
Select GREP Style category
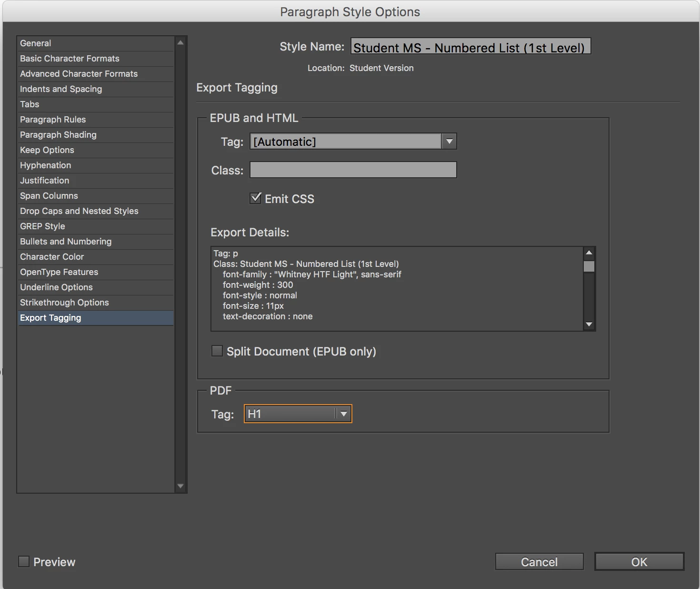96,226
